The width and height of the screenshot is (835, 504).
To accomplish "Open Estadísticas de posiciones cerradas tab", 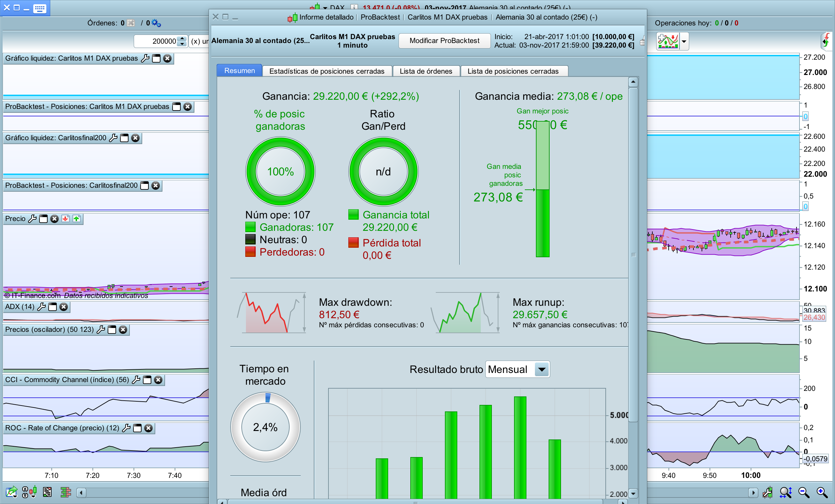I will (x=327, y=71).
